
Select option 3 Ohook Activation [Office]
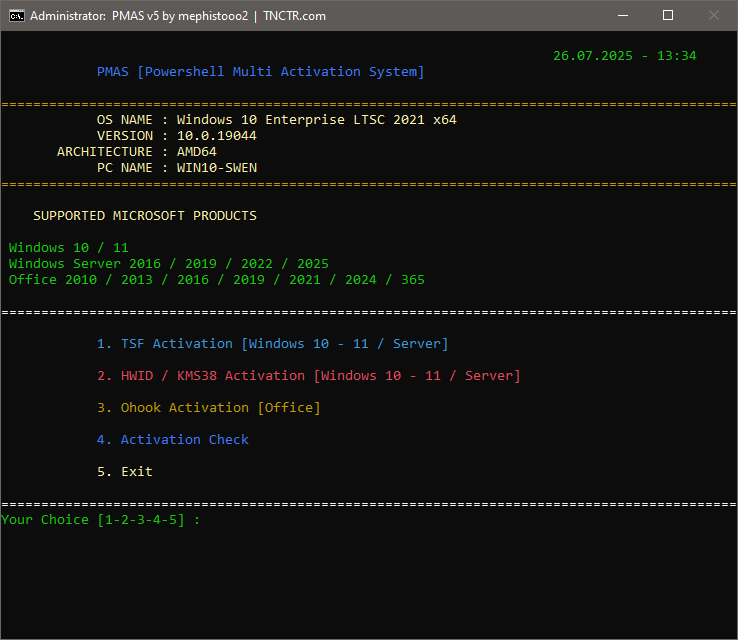click(209, 408)
